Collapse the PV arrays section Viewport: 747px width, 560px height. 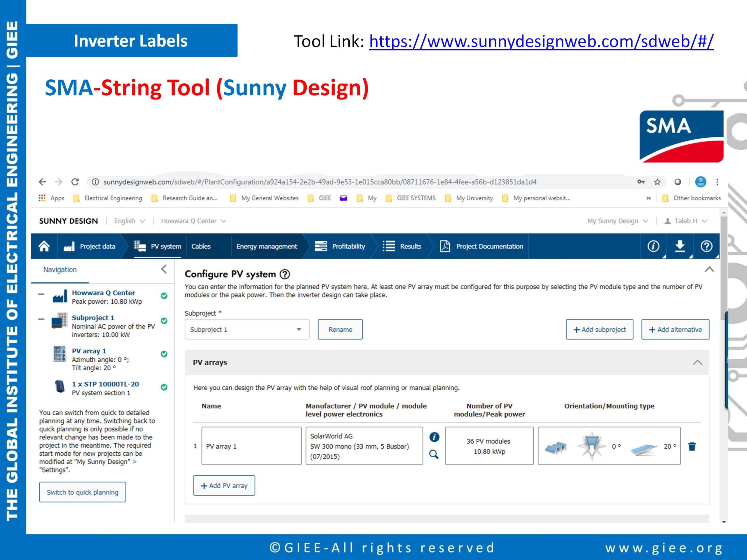click(x=697, y=363)
